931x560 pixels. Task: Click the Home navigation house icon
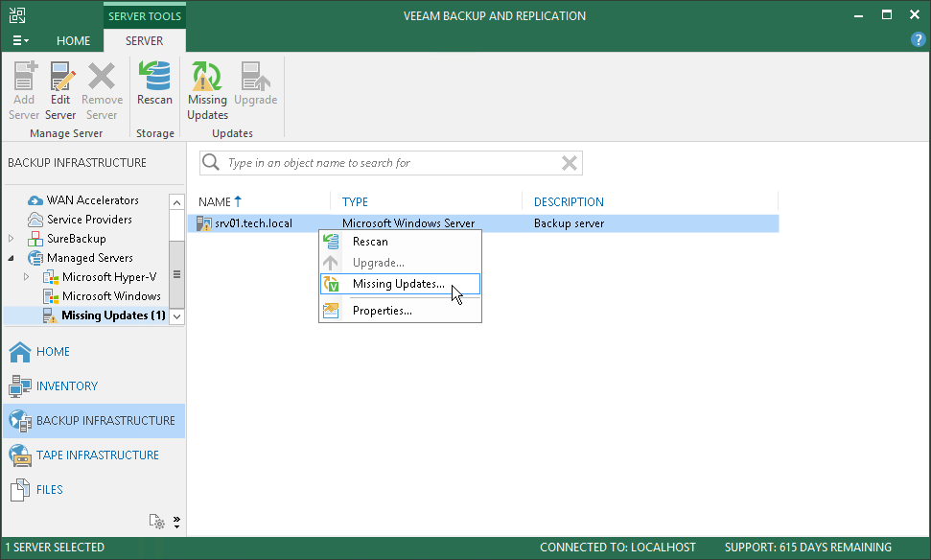pyautogui.click(x=20, y=352)
